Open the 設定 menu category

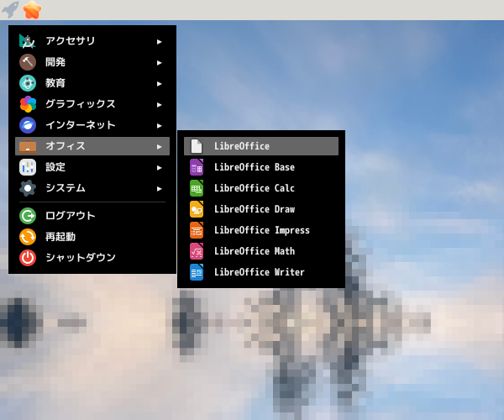pyautogui.click(x=92, y=167)
